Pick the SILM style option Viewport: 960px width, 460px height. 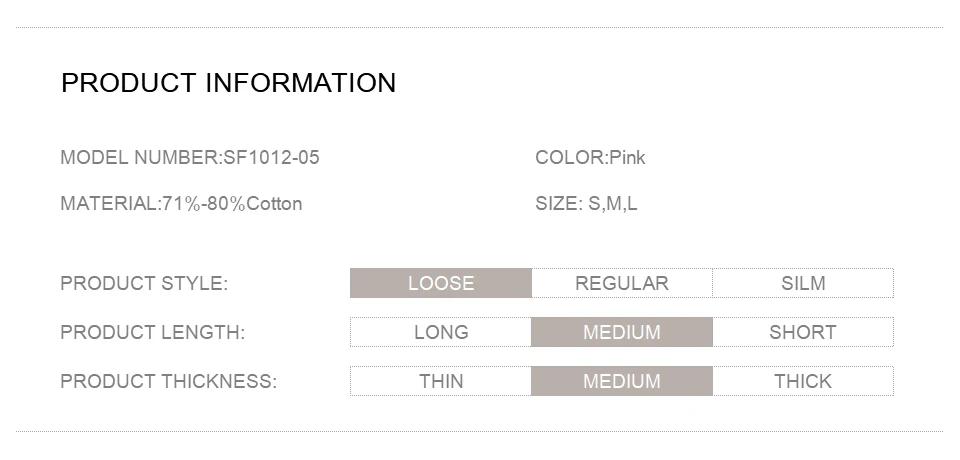pos(803,283)
